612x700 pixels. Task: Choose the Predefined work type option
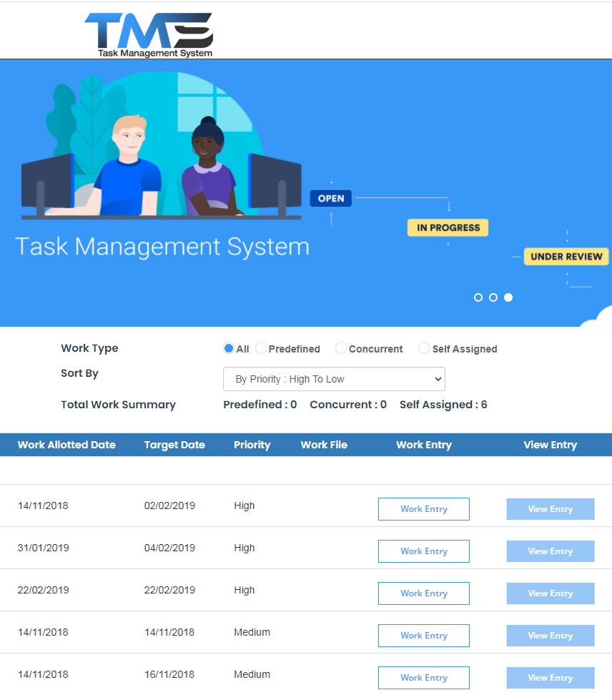pos(261,348)
